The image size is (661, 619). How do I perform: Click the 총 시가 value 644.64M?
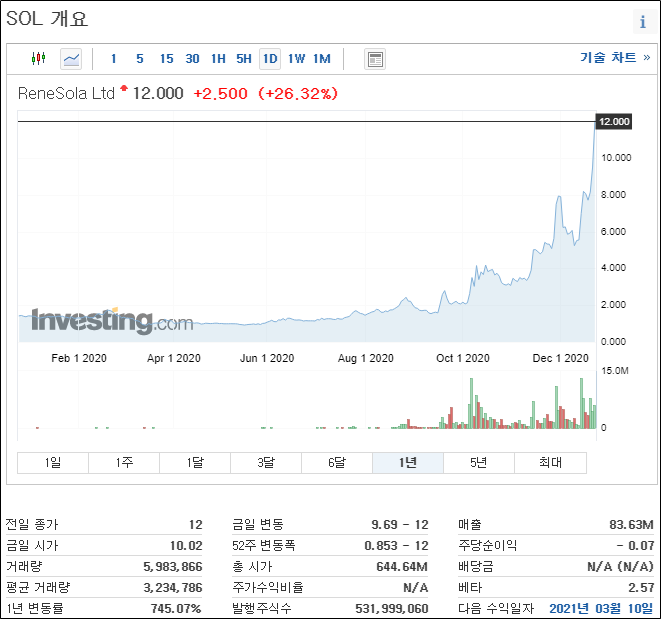(402, 567)
